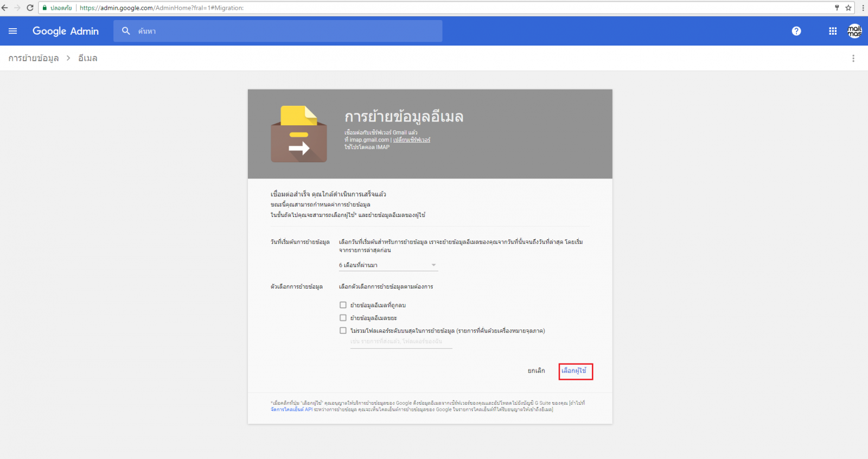Go back using browser back arrow

tap(5, 8)
